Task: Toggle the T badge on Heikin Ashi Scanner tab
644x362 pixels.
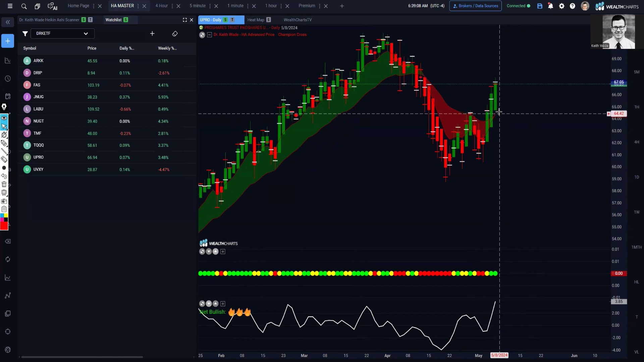Action: point(90,20)
